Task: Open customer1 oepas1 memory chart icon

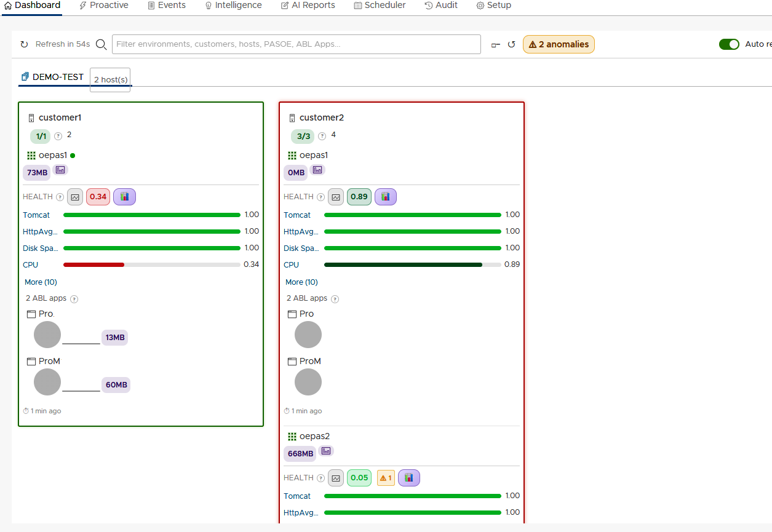Action: coord(61,170)
